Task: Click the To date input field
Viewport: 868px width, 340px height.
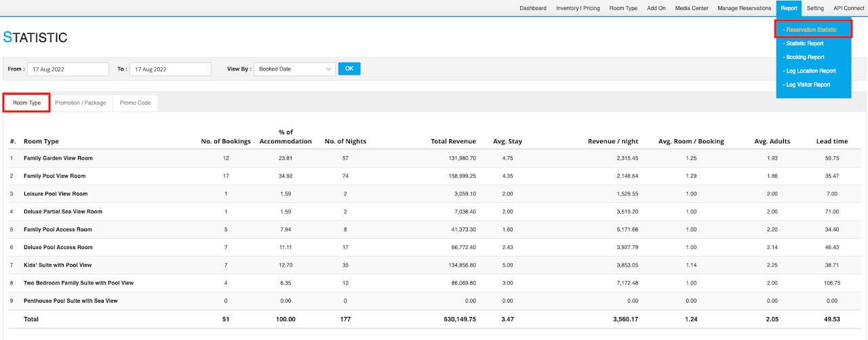Action: coord(170,69)
